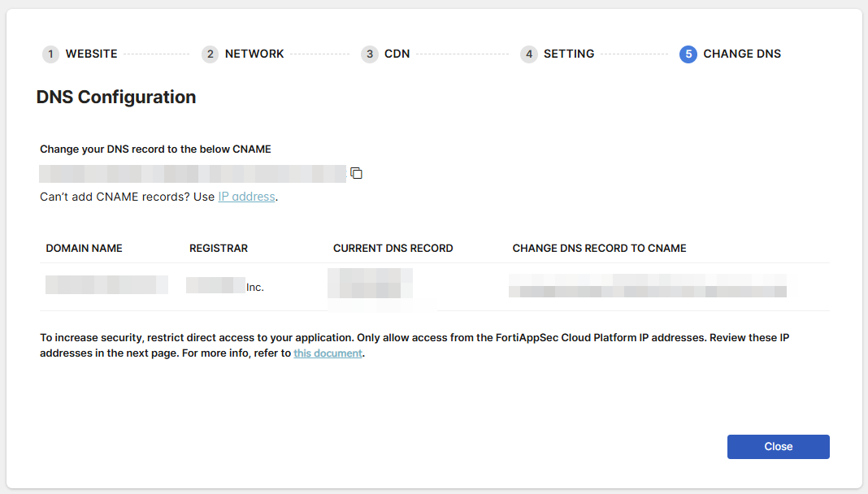Click the DOMAIN NAME column header
The width and height of the screenshot is (868, 494).
pyautogui.click(x=84, y=249)
